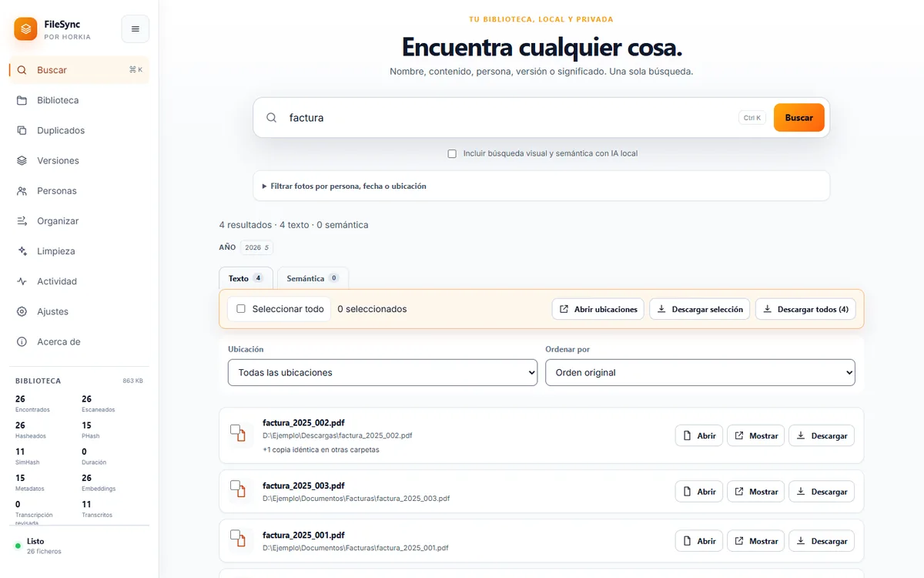Viewport: 924px width, 578px height.
Task: Click the Biblioteca folder icon
Action: tap(22, 100)
